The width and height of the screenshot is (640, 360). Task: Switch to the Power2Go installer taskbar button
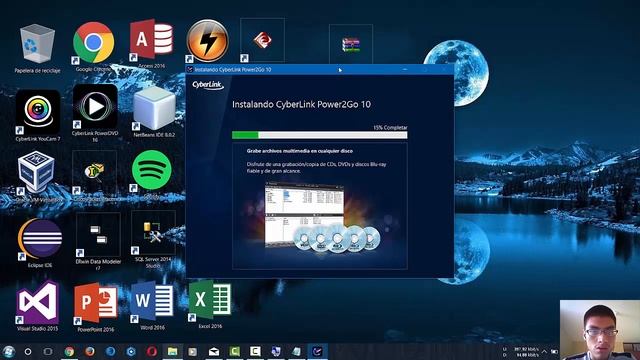tap(317, 351)
